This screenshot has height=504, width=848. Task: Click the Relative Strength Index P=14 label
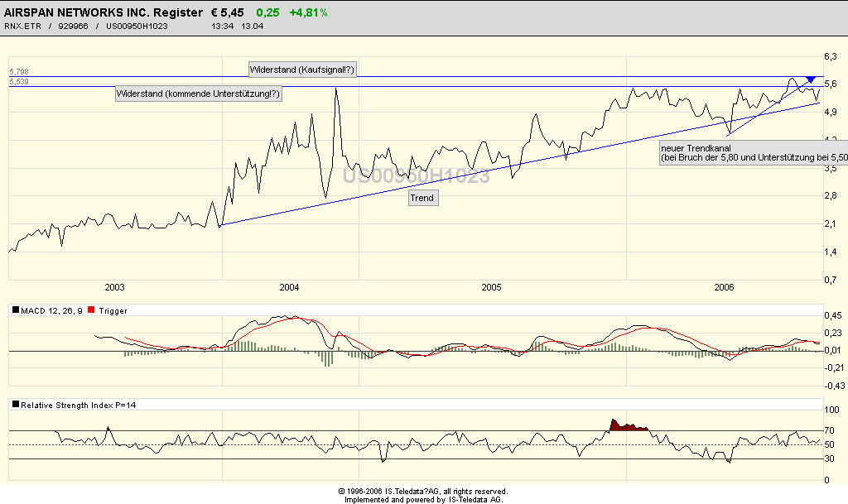(x=79, y=406)
